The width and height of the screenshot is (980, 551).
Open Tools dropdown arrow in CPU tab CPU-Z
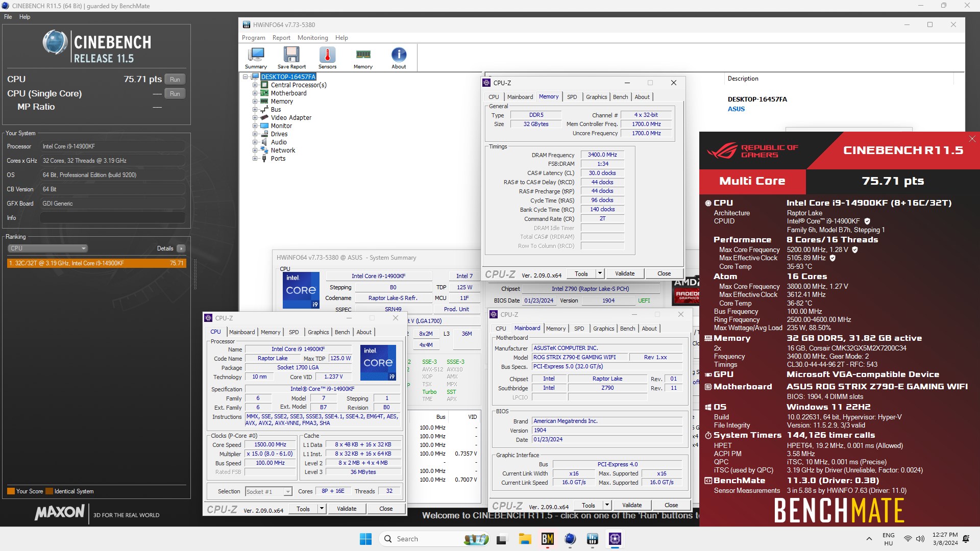322,509
